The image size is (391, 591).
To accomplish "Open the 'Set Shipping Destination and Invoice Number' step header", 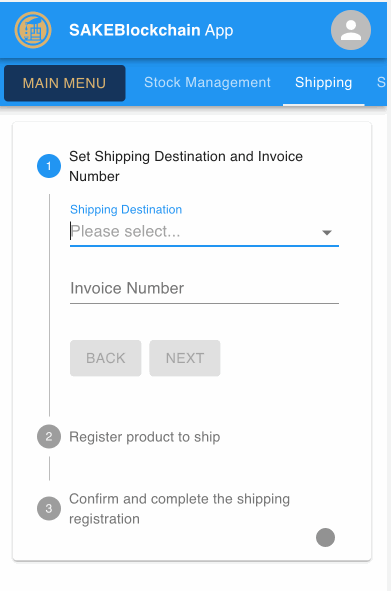I will click(186, 166).
